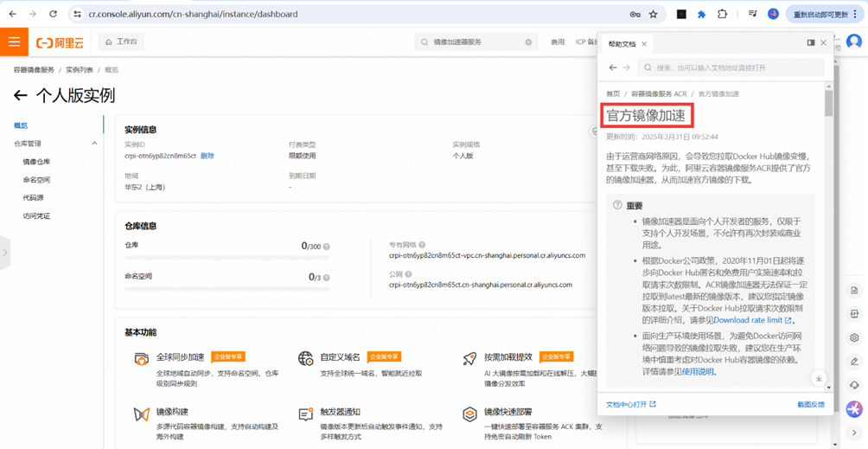This screenshot has height=449, width=868.
Task: View site information icon in address bar
Action: click(x=78, y=15)
